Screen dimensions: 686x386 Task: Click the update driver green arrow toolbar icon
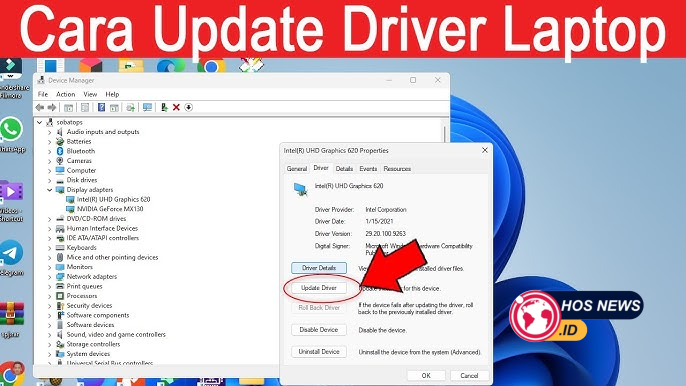164,107
